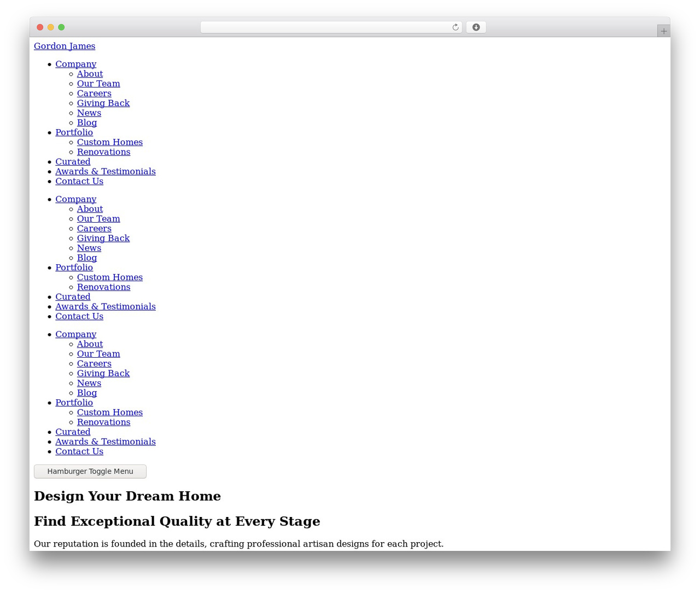
Task: Open Careers in the third menu list
Action: 94,364
